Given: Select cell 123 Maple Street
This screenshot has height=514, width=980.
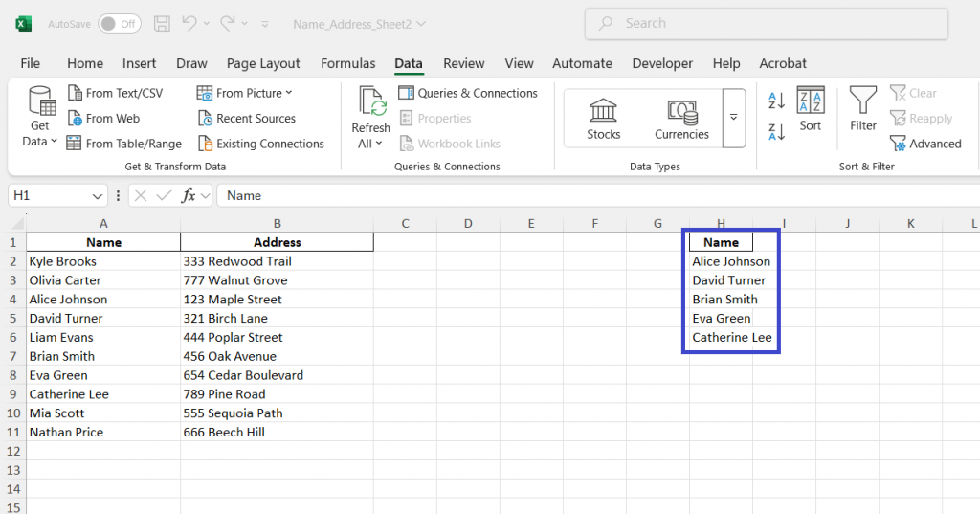Looking at the screenshot, I should pos(277,300).
